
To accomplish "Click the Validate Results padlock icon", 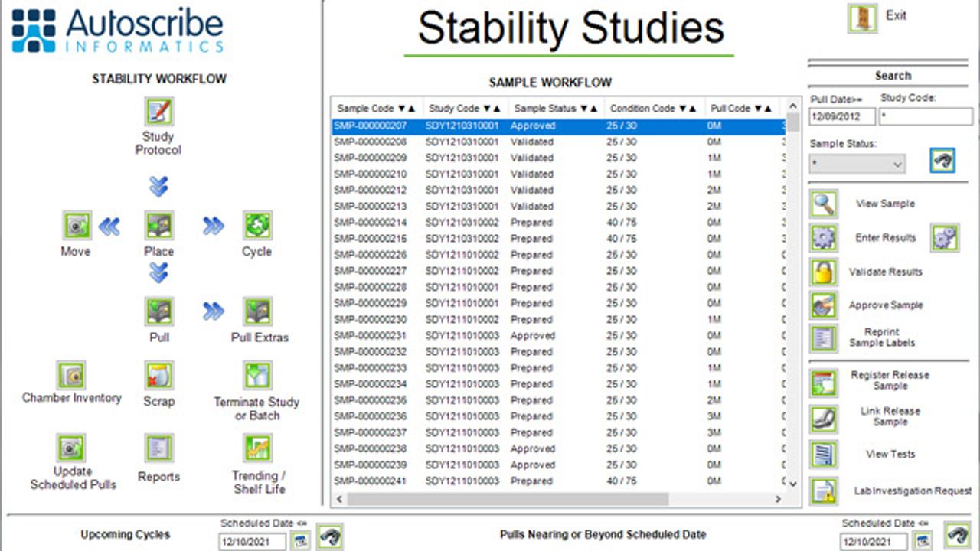I will coord(824,272).
